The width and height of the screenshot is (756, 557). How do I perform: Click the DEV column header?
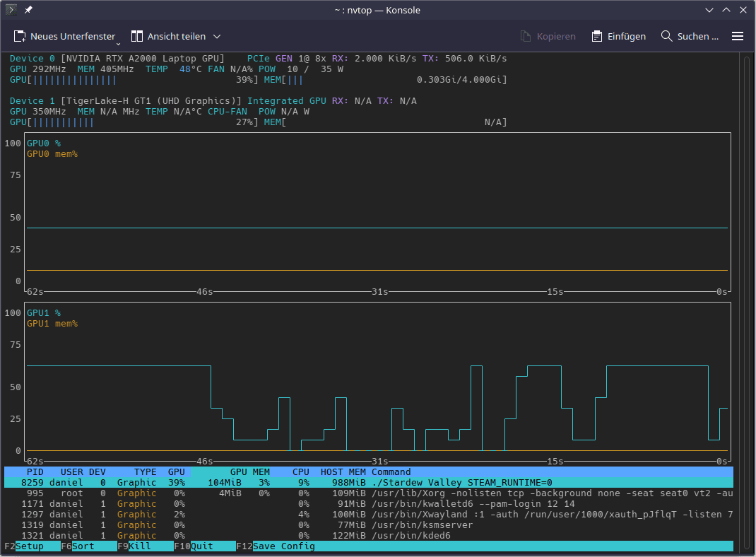(97, 471)
